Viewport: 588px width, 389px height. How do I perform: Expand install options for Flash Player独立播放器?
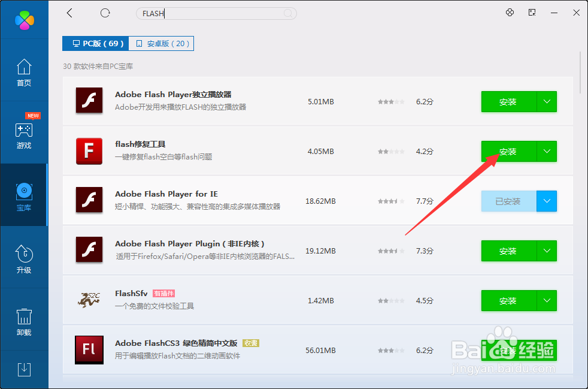tap(547, 102)
